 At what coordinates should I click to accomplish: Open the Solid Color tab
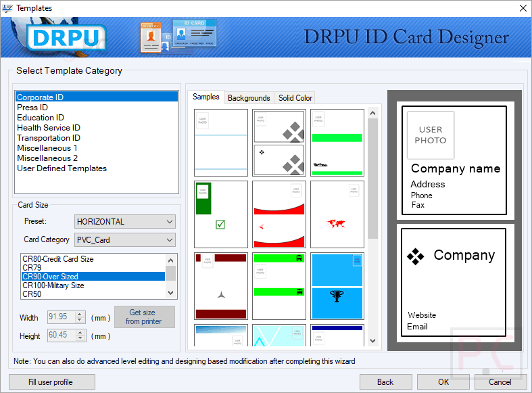click(x=295, y=97)
